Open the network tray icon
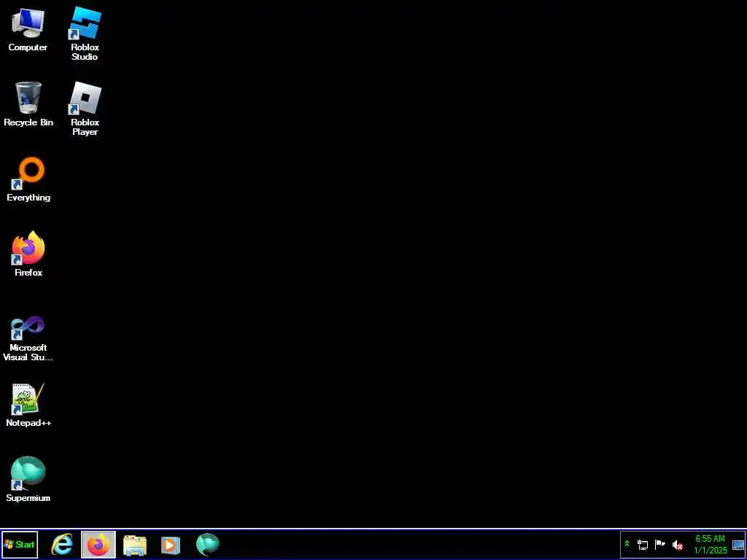 [x=643, y=545]
